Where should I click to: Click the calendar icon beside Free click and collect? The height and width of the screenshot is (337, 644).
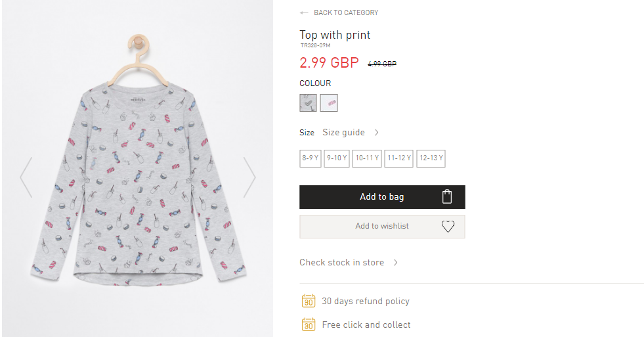(309, 325)
